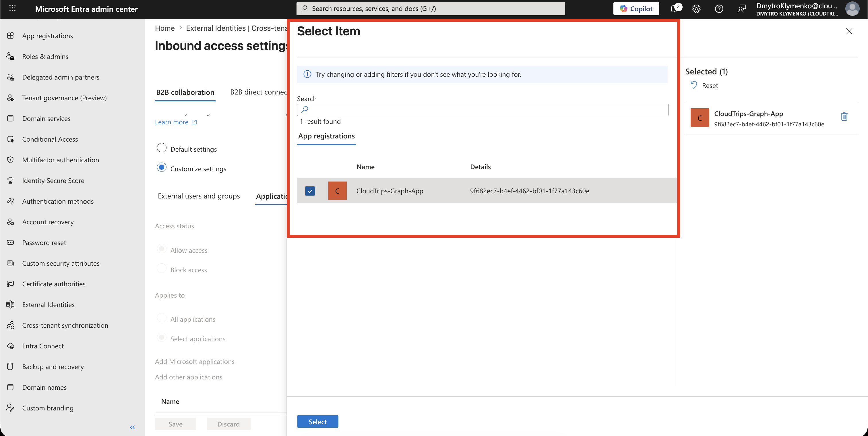
Task: Open External Identities in sidebar
Action: 48,304
